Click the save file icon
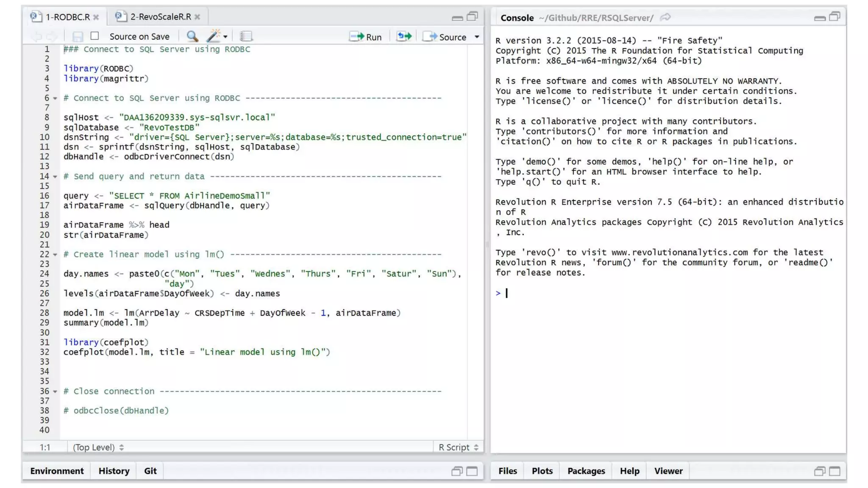The width and height of the screenshot is (868, 488). (77, 36)
